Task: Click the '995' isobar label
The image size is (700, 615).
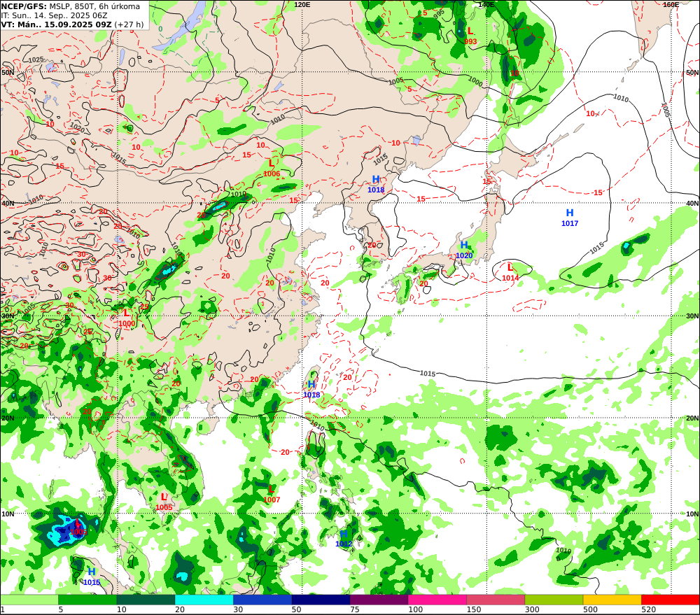Action: pyautogui.click(x=439, y=14)
